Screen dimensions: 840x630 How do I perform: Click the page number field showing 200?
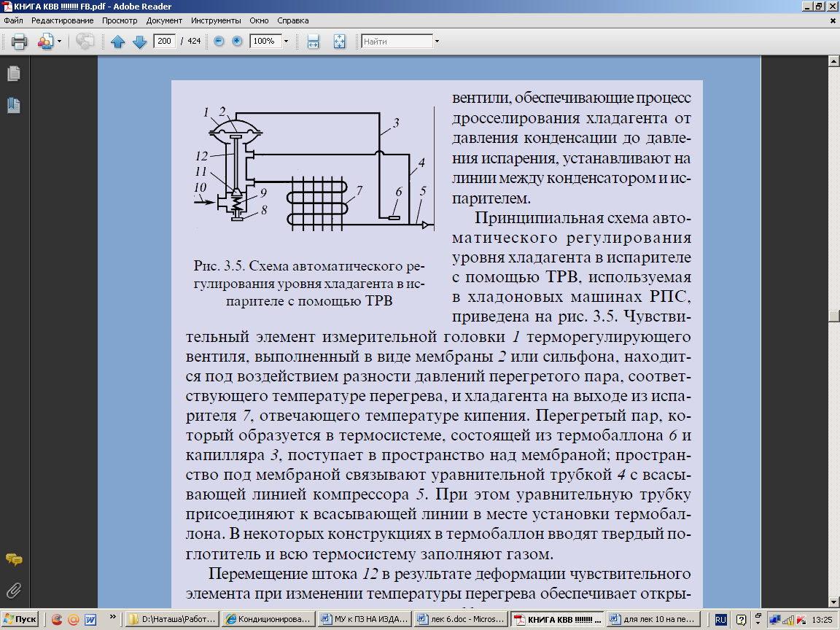165,41
